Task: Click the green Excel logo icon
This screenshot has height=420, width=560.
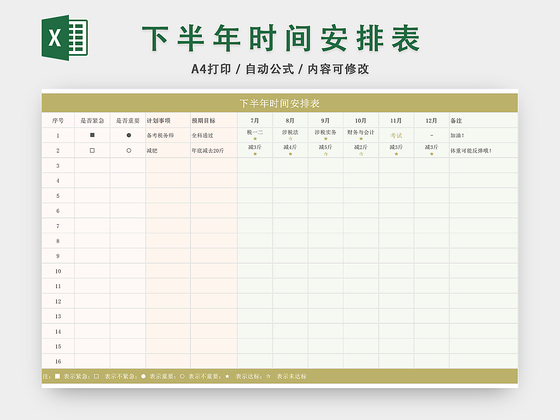Action: [x=65, y=38]
